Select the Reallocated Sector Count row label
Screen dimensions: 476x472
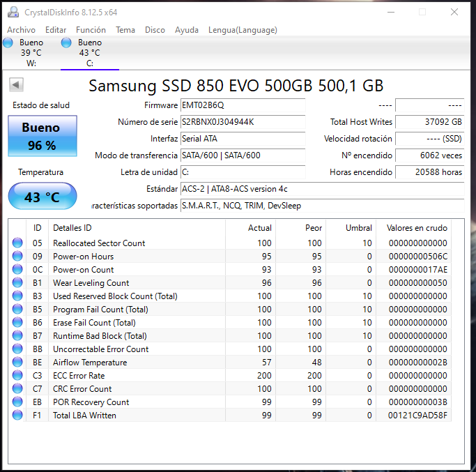[x=99, y=243]
